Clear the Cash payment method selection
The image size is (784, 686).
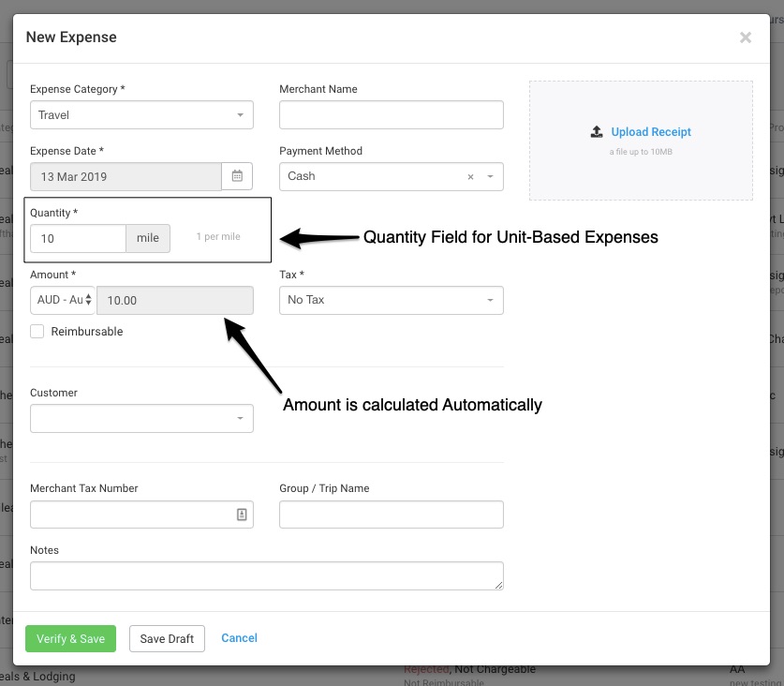470,176
